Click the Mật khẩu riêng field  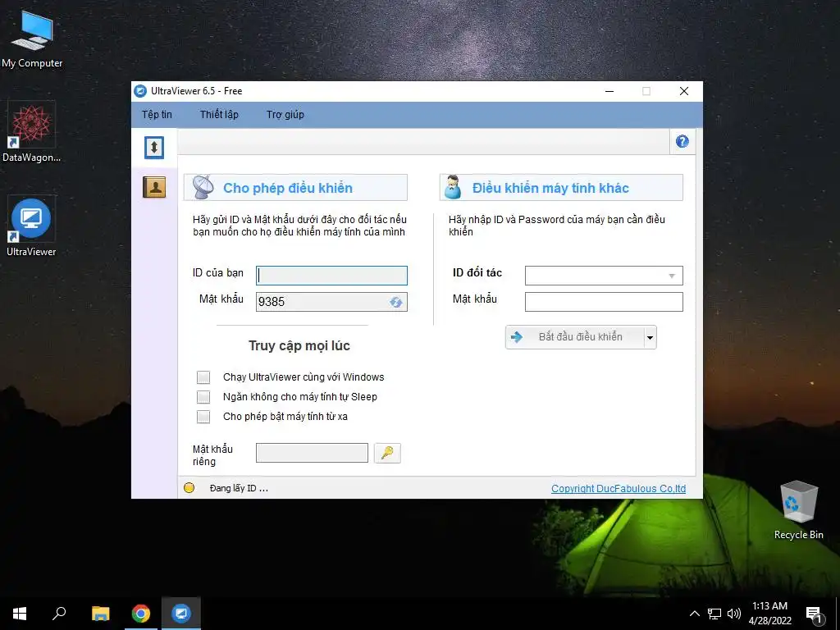(x=312, y=453)
